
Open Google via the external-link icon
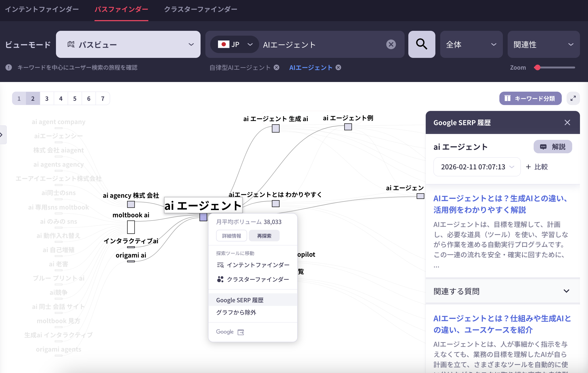coord(241,332)
